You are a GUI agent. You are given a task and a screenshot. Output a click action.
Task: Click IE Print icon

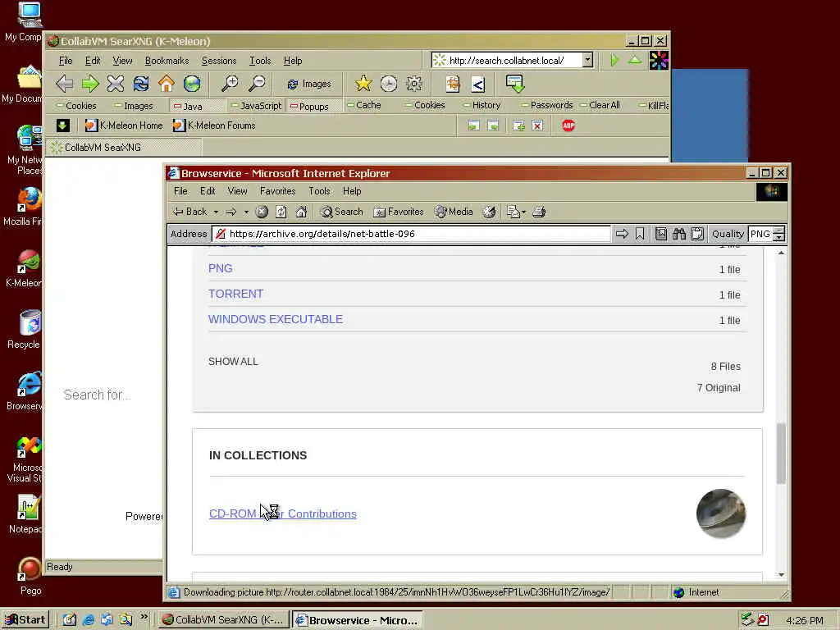point(539,212)
